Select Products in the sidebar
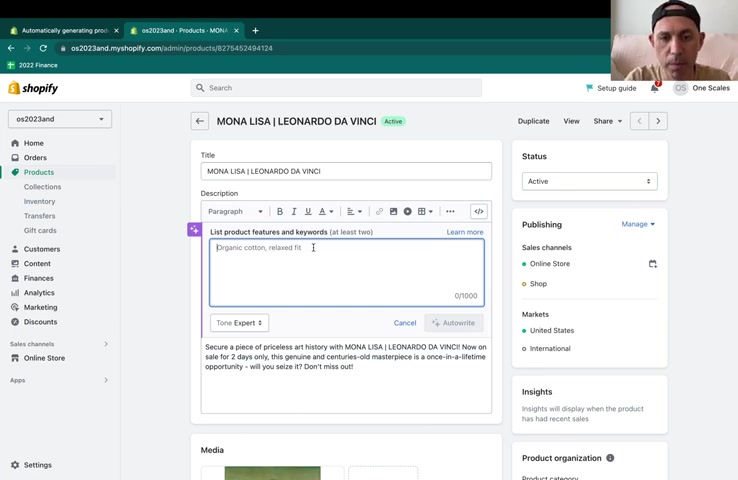The height and width of the screenshot is (480, 738). click(x=39, y=172)
